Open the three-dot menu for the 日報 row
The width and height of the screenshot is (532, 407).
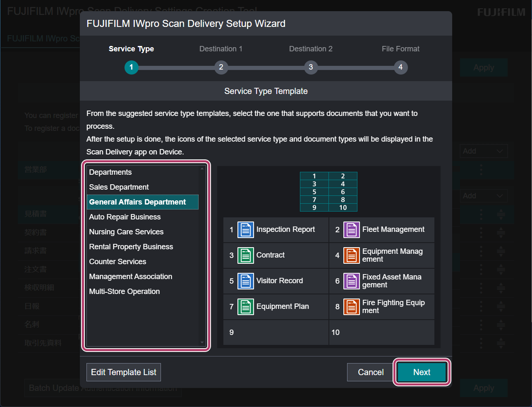pos(481,306)
